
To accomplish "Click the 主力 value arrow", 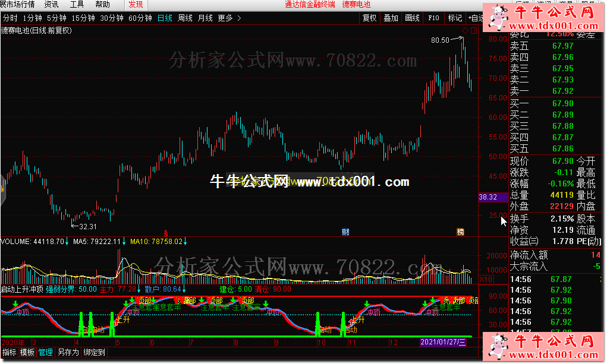I will point(139,289).
